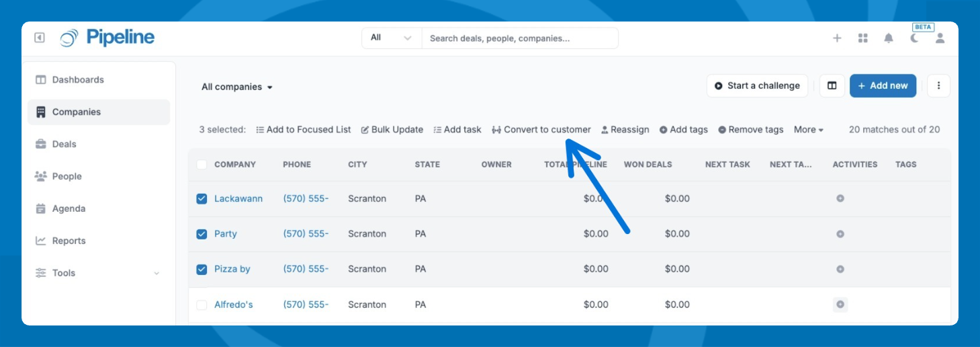Image resolution: width=980 pixels, height=347 pixels.
Task: Toggle dark mode beta moon icon
Action: [x=914, y=38]
